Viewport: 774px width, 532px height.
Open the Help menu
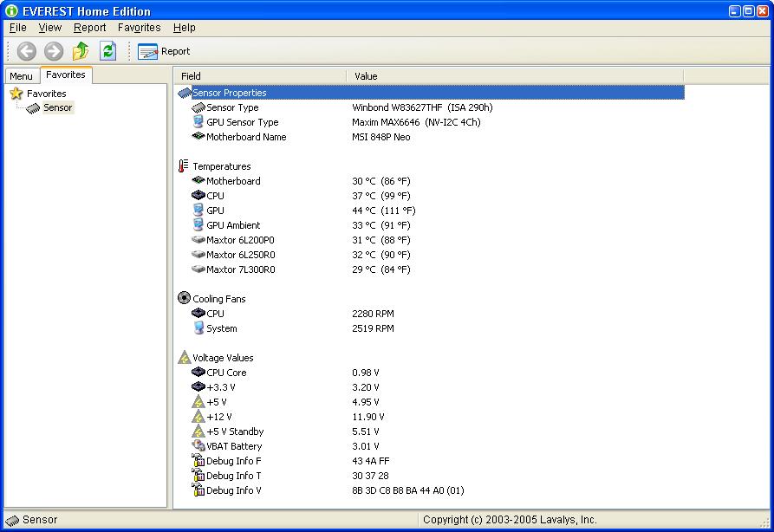[184, 28]
